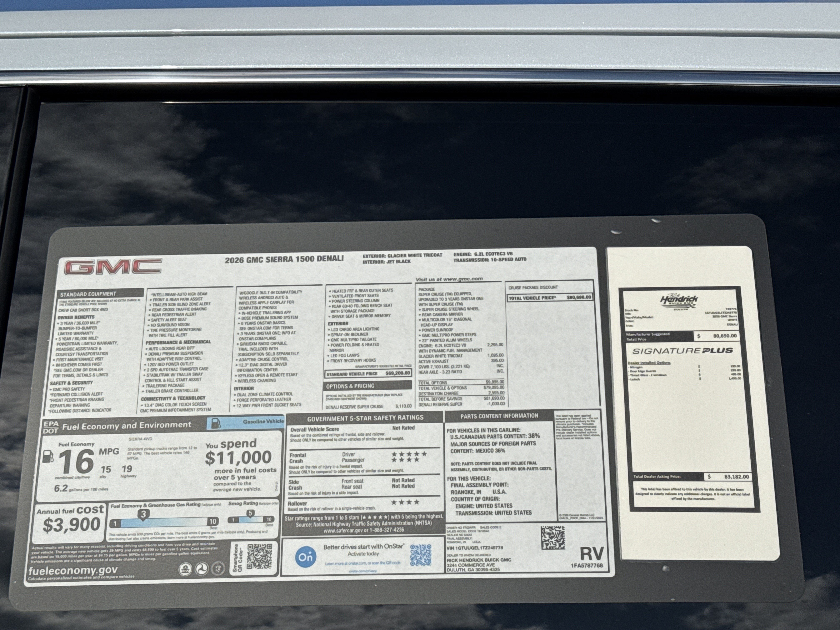
Task: Click the Total Options $9,895.00 line
Action: coord(461,382)
